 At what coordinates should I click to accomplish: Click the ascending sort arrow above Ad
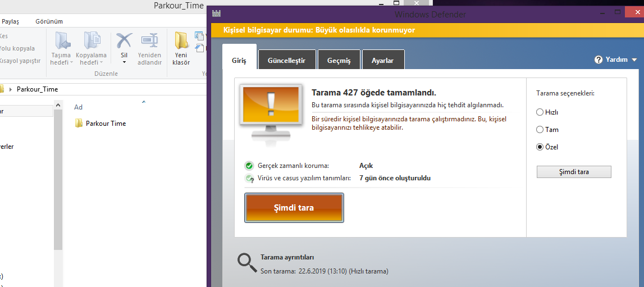[143, 102]
